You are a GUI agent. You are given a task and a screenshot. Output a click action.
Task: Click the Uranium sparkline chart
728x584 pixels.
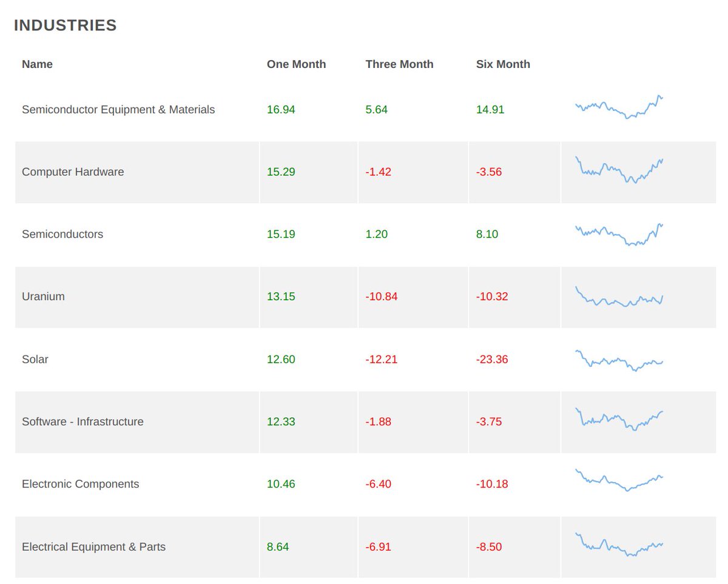coord(619,297)
